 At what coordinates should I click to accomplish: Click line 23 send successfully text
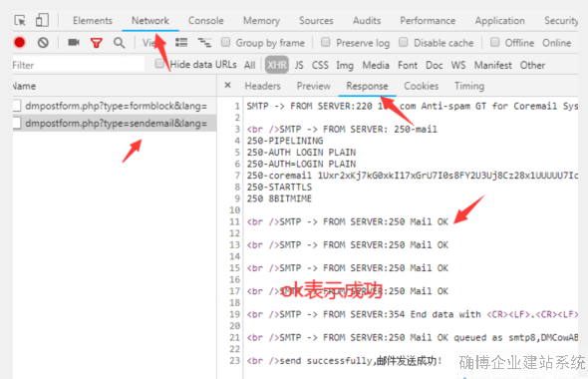344,361
